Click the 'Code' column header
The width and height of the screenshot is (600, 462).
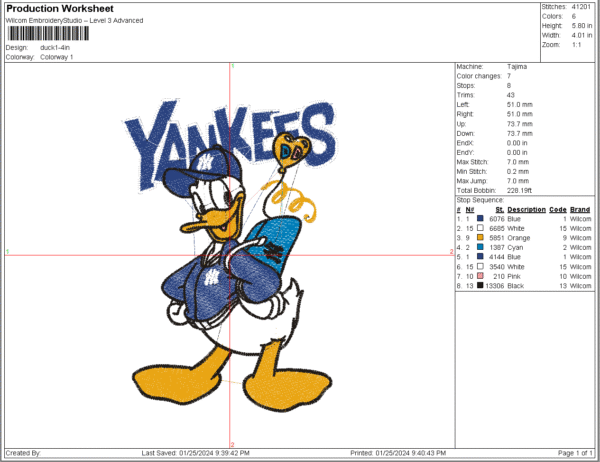click(x=558, y=210)
